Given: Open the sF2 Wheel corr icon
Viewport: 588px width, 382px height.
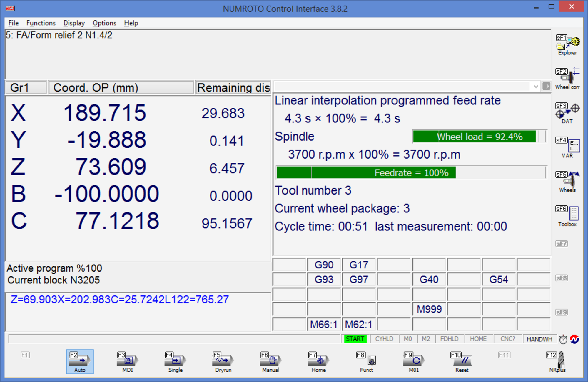Looking at the screenshot, I should [567, 79].
